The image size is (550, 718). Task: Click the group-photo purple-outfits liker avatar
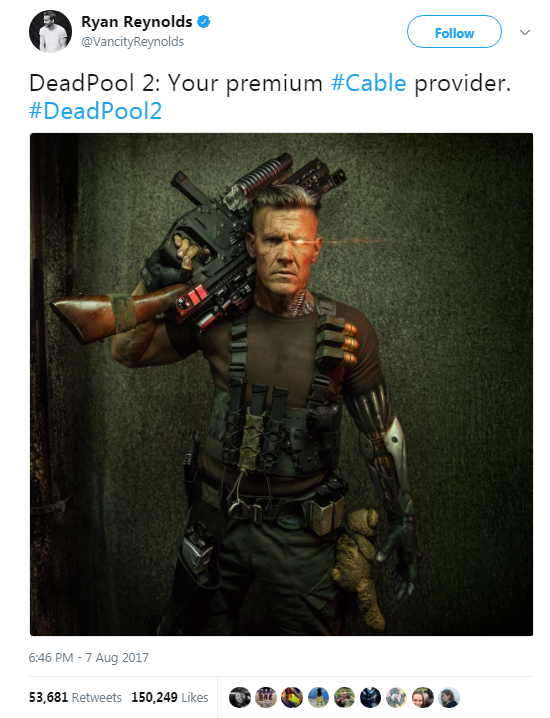[266, 697]
